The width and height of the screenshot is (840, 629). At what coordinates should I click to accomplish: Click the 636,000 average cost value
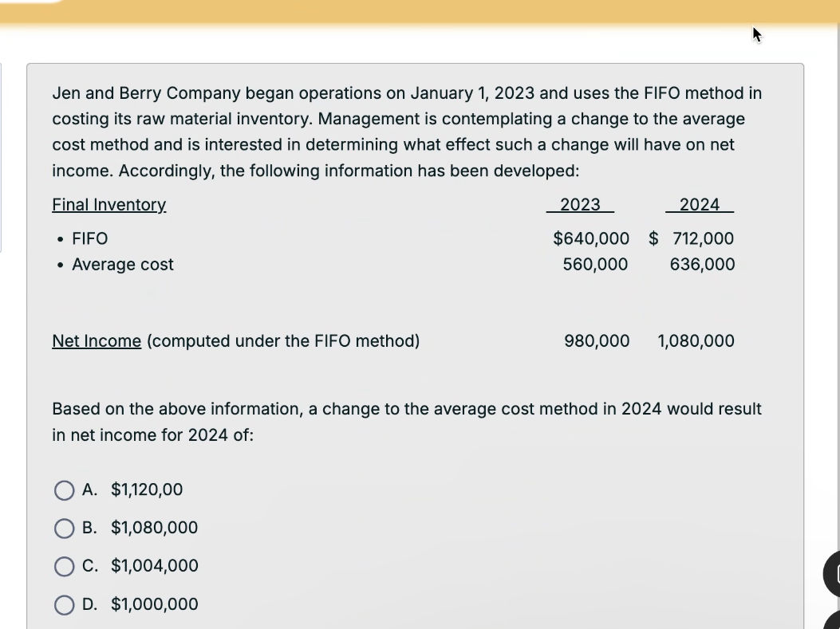point(703,265)
